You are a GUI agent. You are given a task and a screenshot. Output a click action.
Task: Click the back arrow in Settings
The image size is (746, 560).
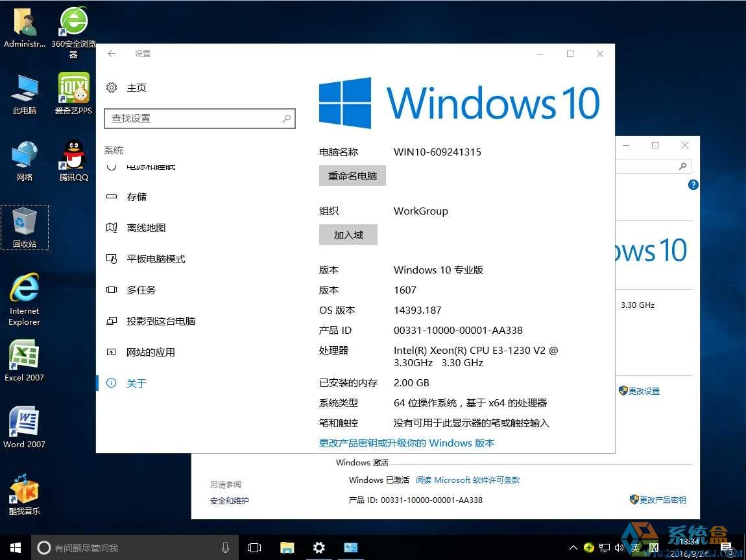(112, 54)
